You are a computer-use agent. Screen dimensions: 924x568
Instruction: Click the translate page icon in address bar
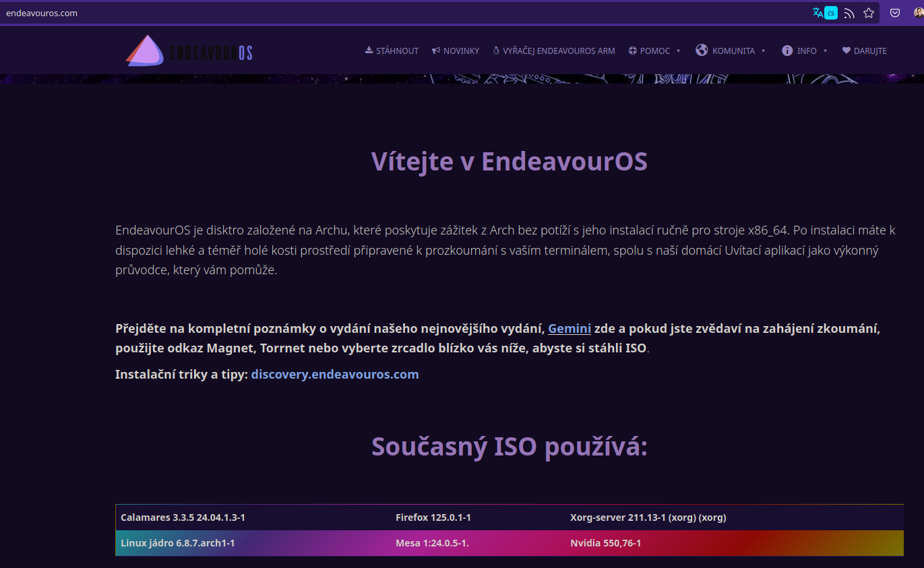818,13
